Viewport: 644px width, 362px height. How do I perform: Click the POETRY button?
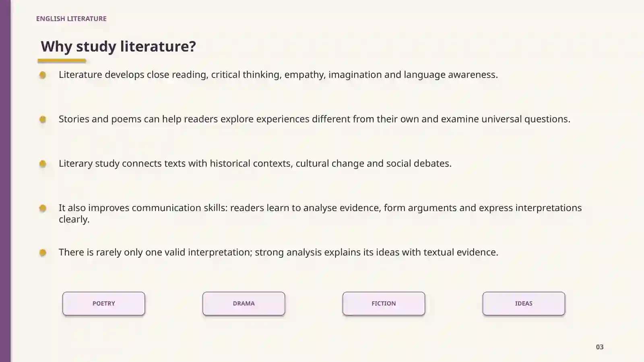(103, 304)
